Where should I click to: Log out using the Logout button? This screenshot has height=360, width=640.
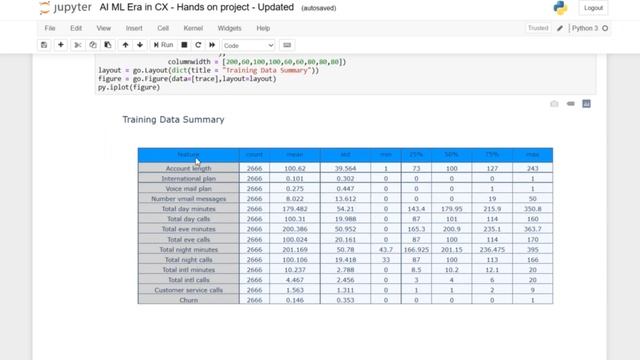click(593, 8)
